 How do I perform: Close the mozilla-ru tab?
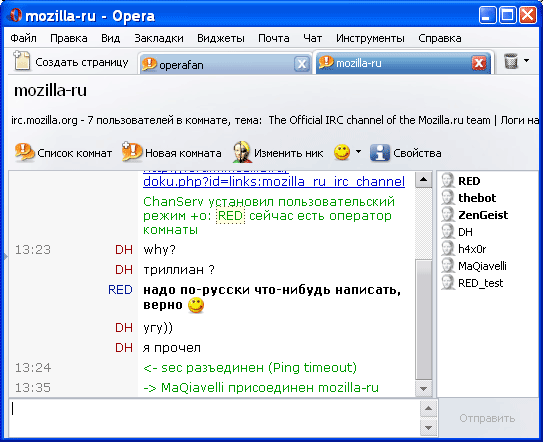[x=479, y=63]
